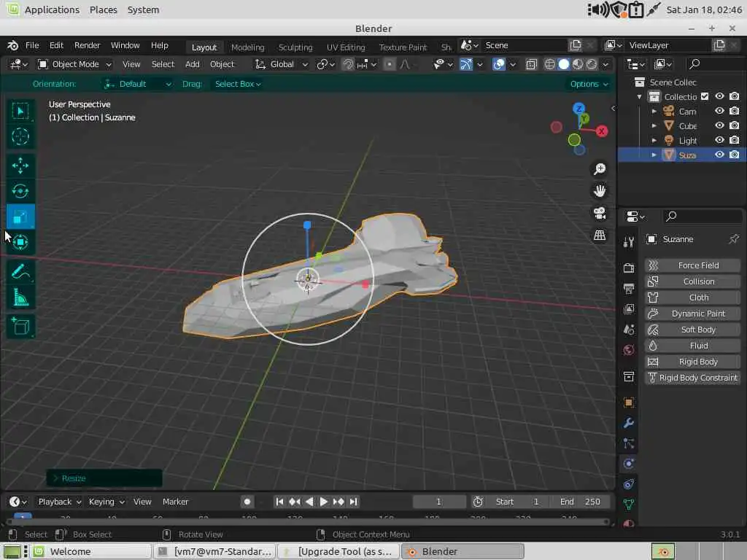Choose the Annotate tool
This screenshot has width=747, height=560.
point(20,272)
